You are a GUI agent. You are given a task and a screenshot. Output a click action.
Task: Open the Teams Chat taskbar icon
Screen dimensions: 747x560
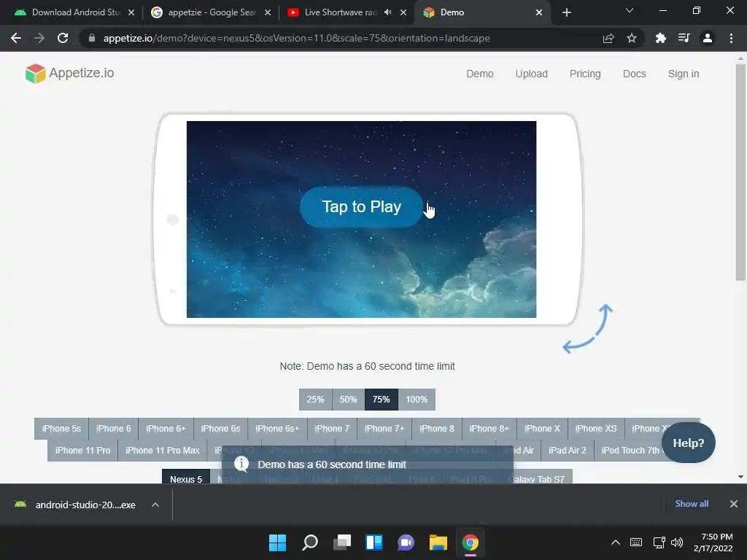point(406,542)
